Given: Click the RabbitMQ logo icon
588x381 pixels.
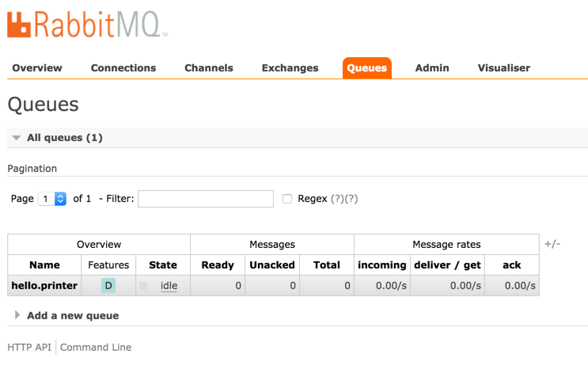Looking at the screenshot, I should click(19, 24).
